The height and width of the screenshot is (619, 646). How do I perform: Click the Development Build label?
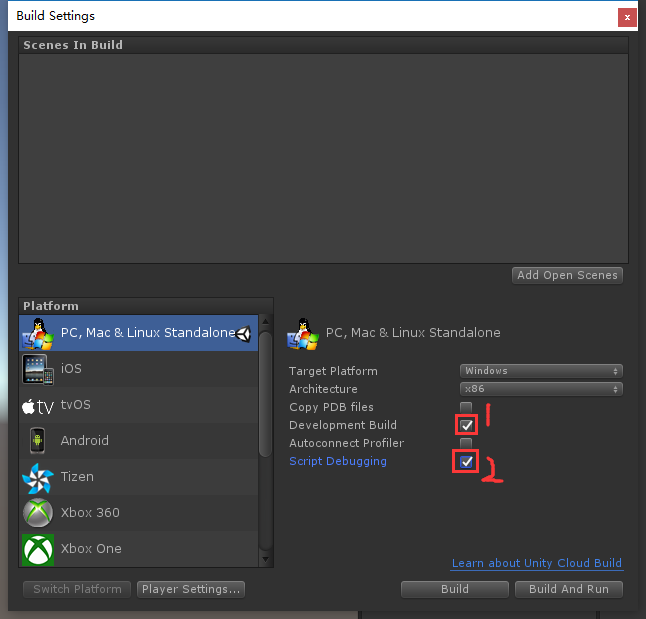point(343,425)
